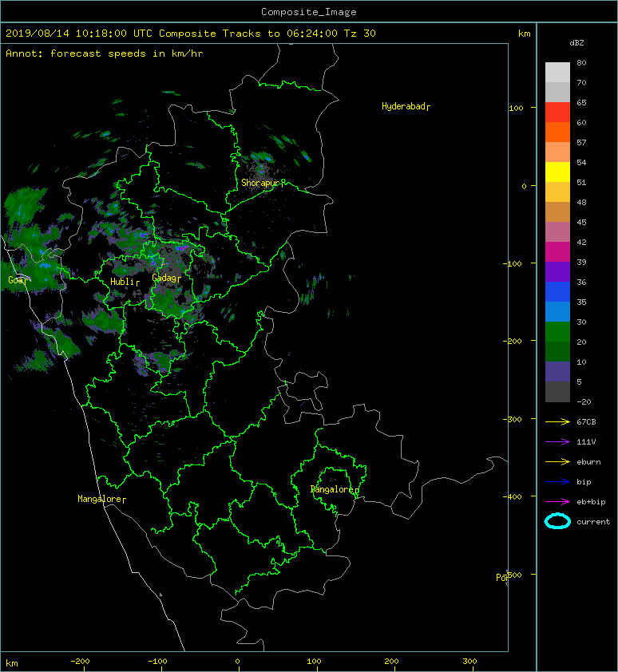Viewport: 618px width, 672px height.
Task: Click the Mangalore city label
Action: [100, 499]
